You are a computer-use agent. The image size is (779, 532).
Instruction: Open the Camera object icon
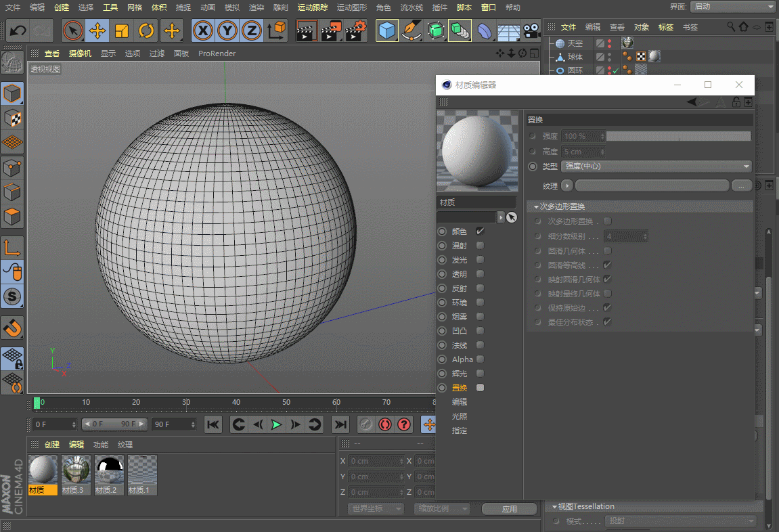click(x=533, y=31)
